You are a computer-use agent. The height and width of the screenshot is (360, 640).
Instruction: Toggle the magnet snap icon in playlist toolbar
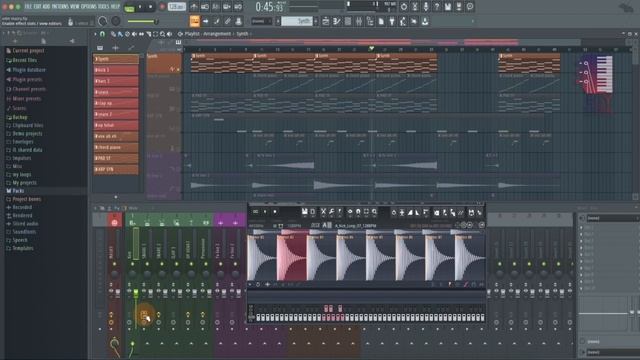coord(102,34)
